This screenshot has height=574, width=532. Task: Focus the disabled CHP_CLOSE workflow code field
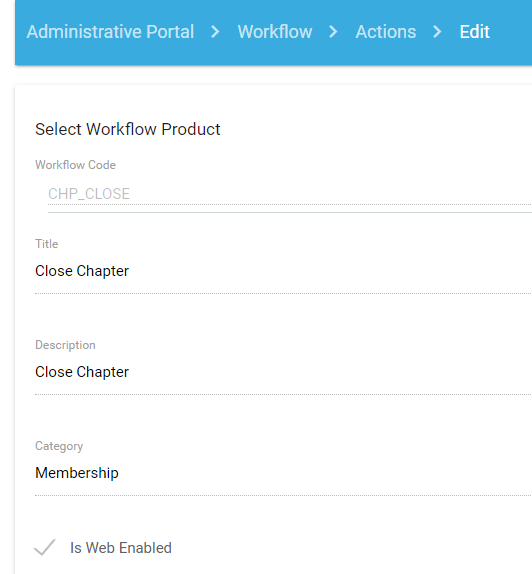(290, 194)
